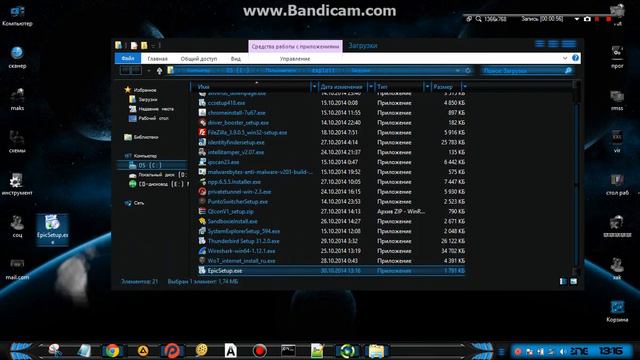Viewport: 640px width, 360px height.
Task: Open Explorer help question mark icon
Action: point(576,58)
